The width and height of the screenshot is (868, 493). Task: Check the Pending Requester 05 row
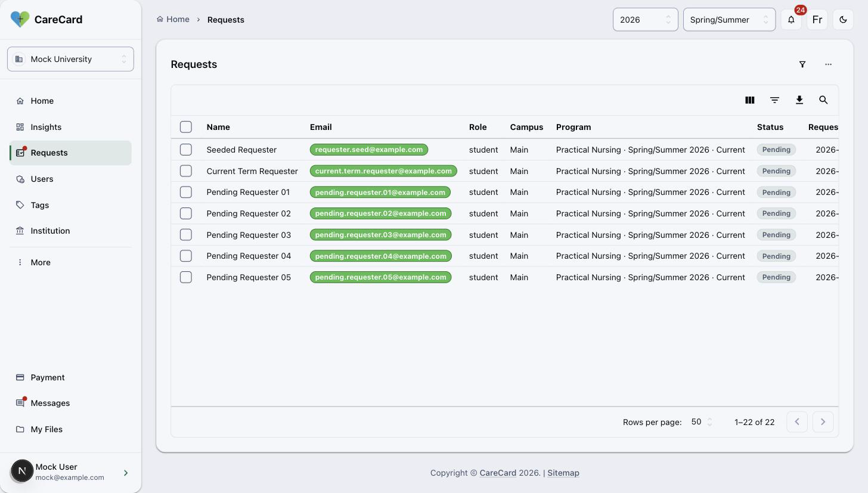[x=186, y=277]
